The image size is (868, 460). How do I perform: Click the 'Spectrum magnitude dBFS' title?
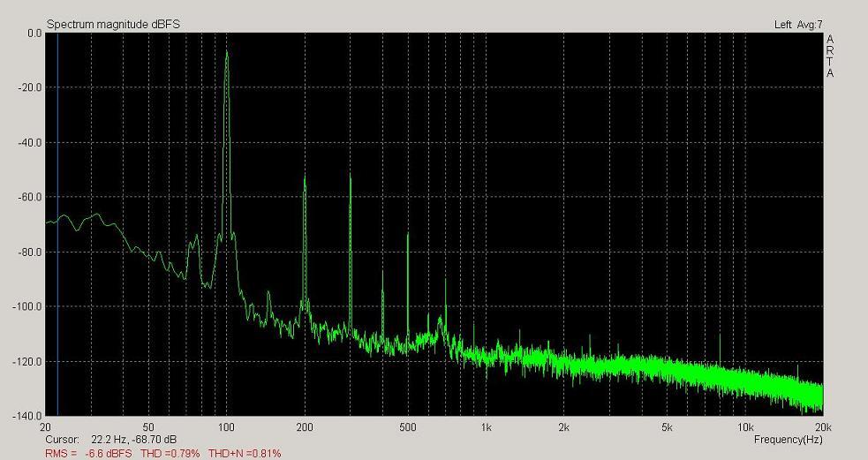pyautogui.click(x=113, y=24)
